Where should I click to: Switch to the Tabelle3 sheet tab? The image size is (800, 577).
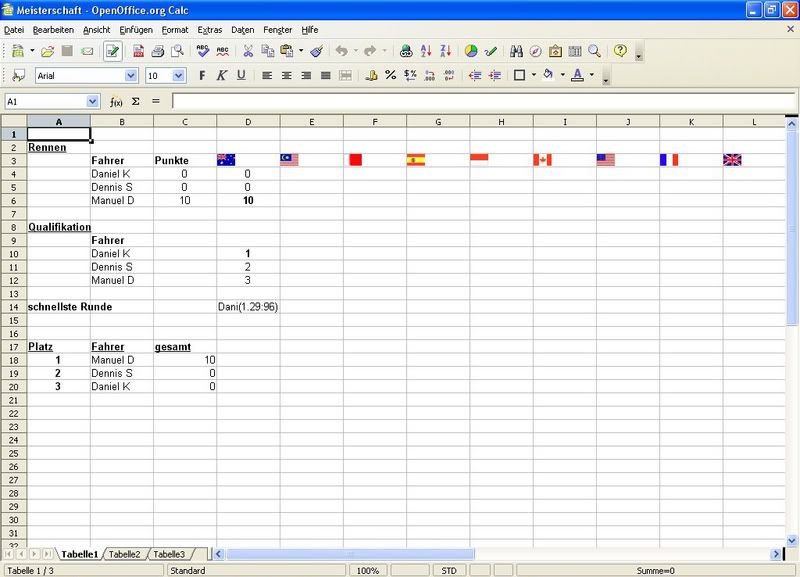[x=169, y=554]
